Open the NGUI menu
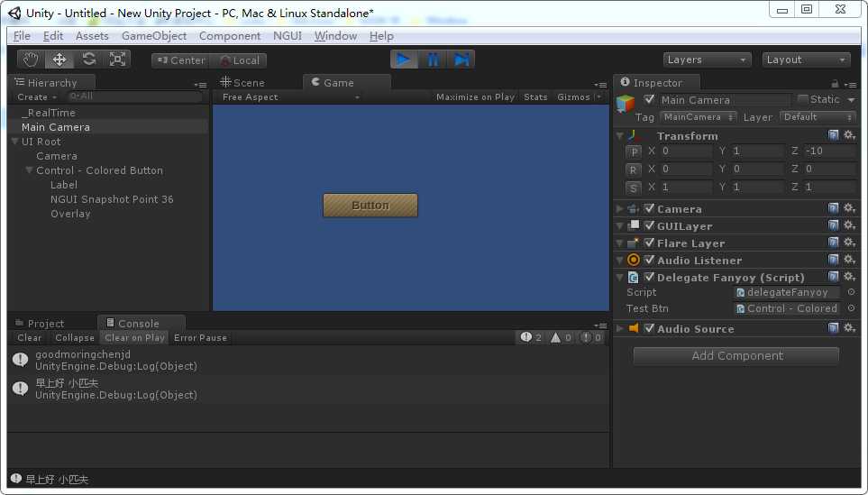 coord(288,36)
